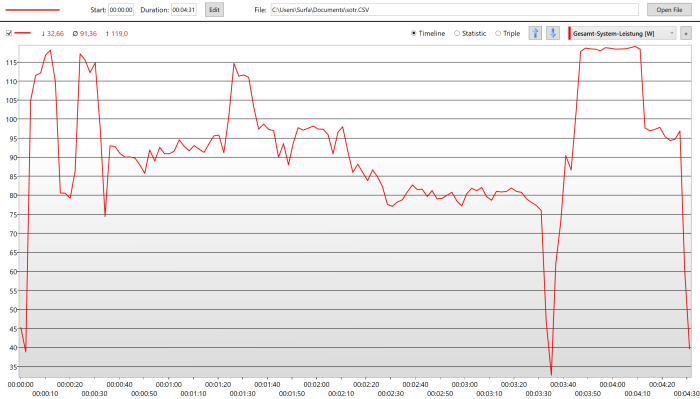Click the File: label
Image resolution: width=700 pixels, height=399 pixels.
click(x=260, y=10)
